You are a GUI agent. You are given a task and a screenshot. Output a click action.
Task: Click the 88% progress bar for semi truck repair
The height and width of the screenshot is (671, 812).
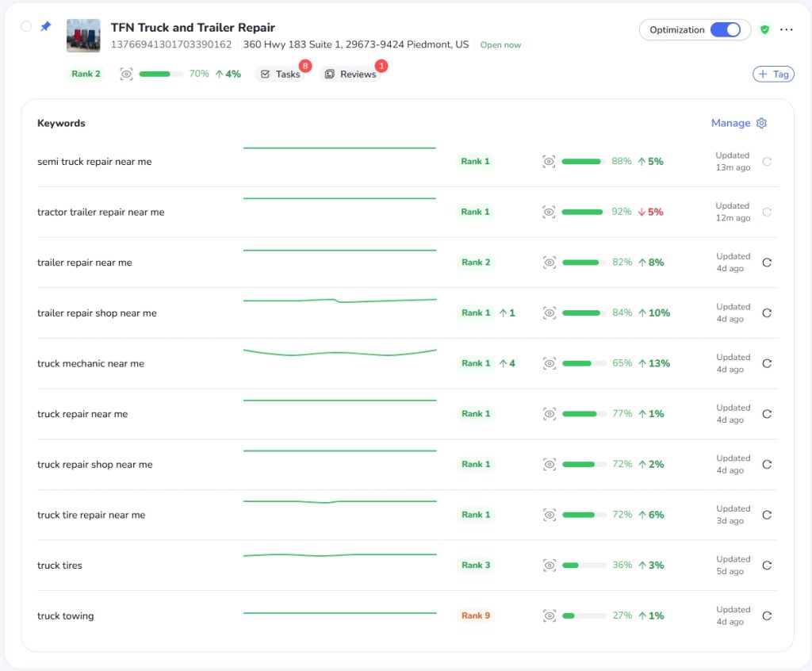pos(584,162)
